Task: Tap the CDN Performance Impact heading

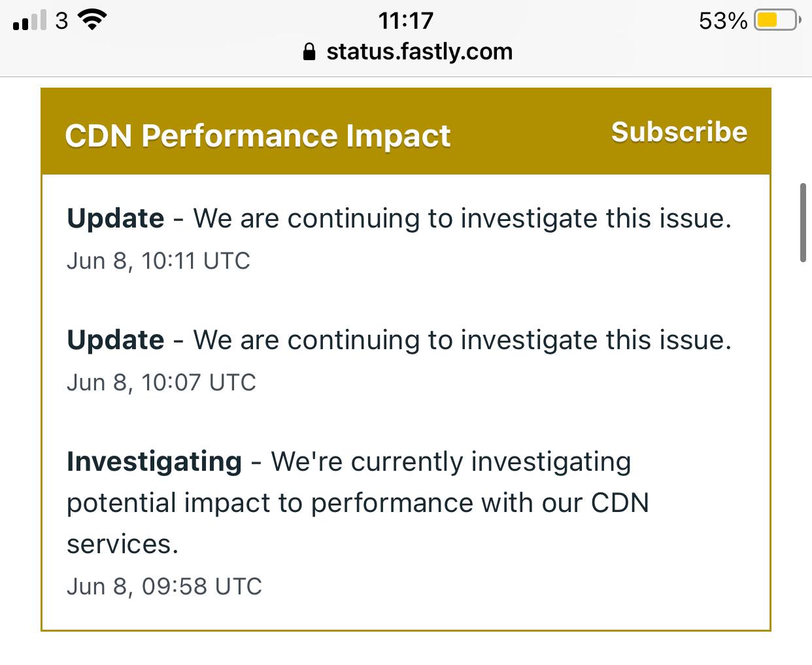Action: [258, 136]
